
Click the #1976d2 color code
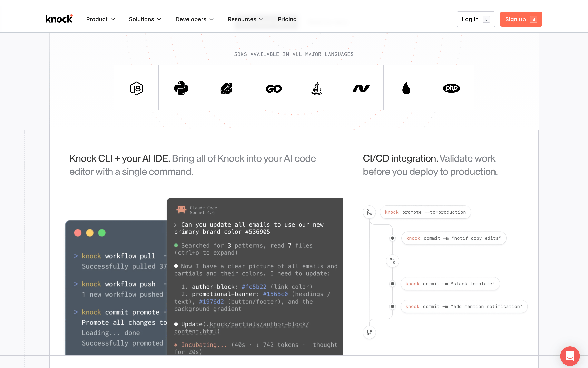pyautogui.click(x=211, y=302)
